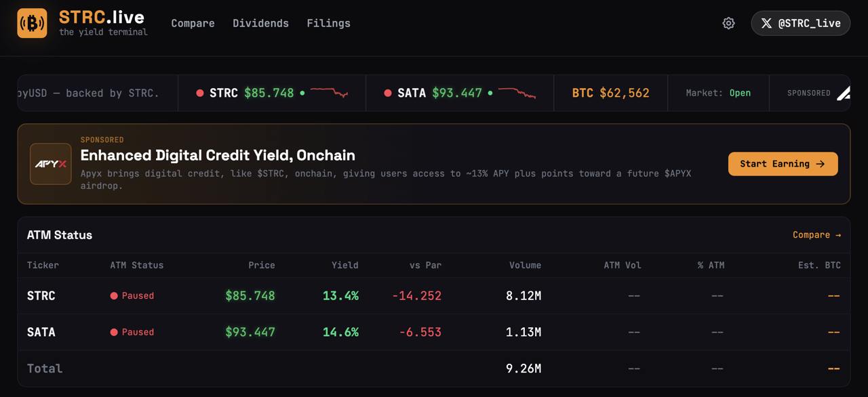Click the $93.447 price in SATA row
The image size is (868, 397).
pyautogui.click(x=250, y=332)
